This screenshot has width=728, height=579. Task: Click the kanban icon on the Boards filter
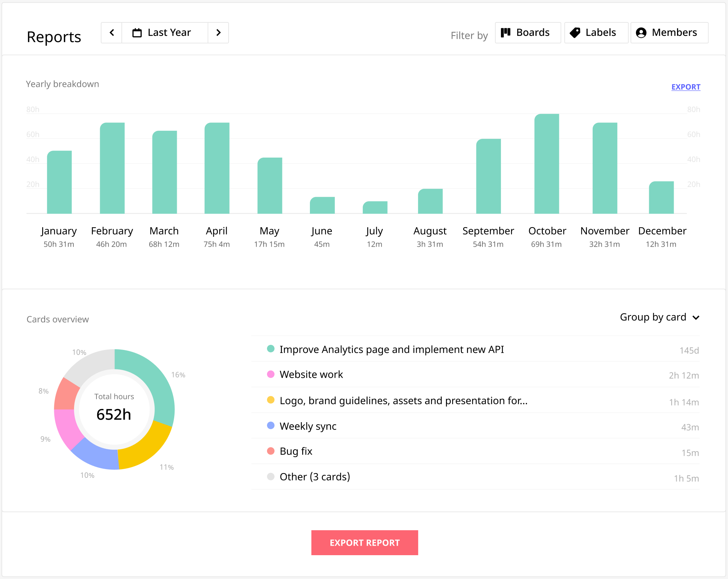(x=505, y=33)
